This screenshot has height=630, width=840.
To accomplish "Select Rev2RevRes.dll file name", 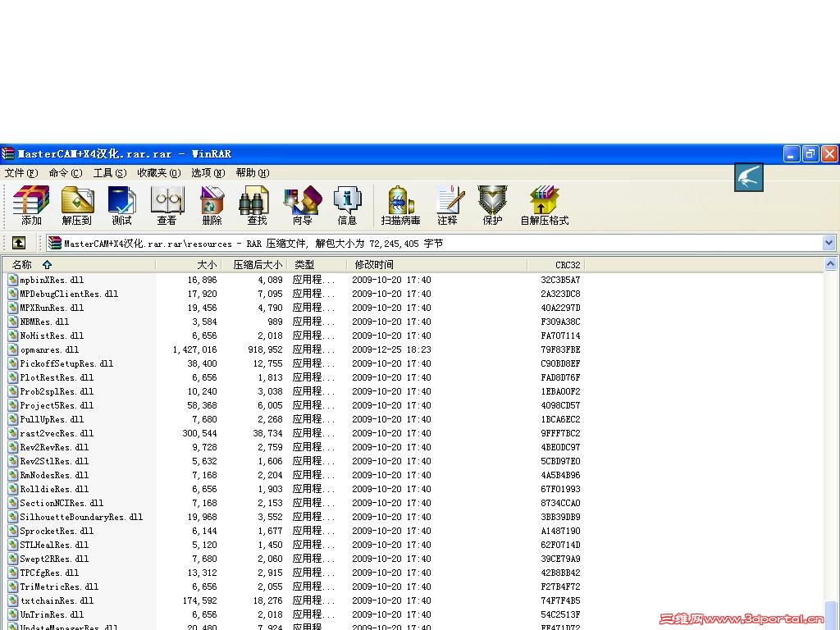I will coord(54,447).
